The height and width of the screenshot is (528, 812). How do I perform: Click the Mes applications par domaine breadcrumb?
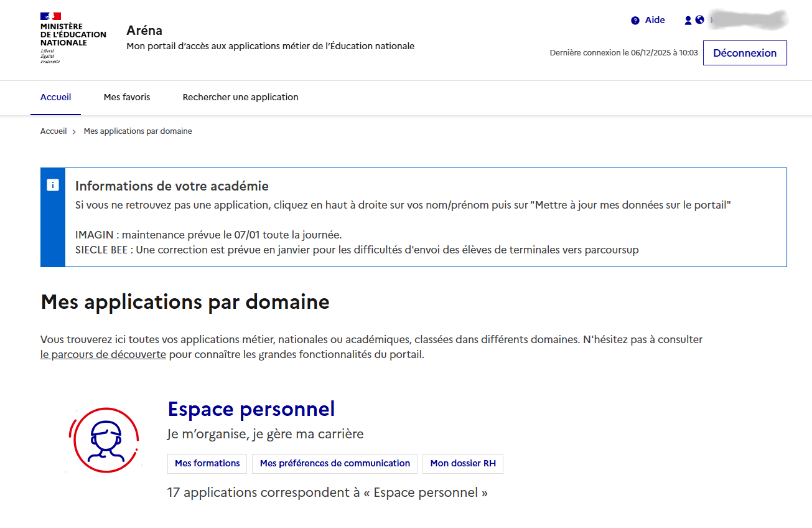click(x=138, y=131)
